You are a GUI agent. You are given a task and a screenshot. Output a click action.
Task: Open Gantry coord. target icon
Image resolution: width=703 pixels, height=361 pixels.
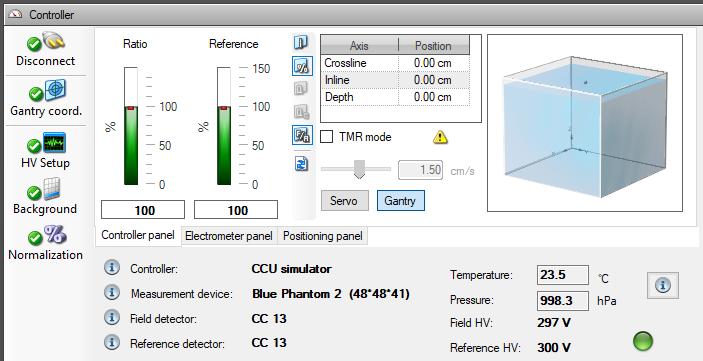point(55,90)
